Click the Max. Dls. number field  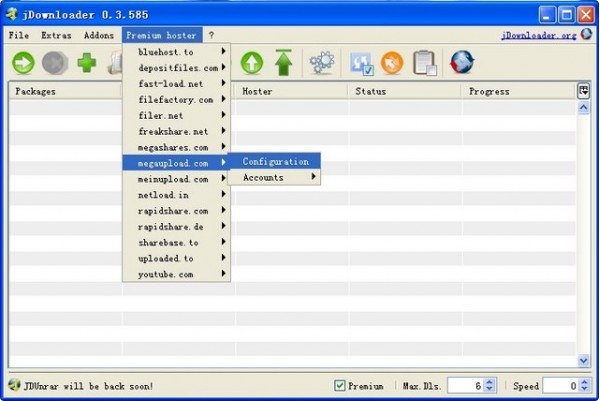coord(466,386)
